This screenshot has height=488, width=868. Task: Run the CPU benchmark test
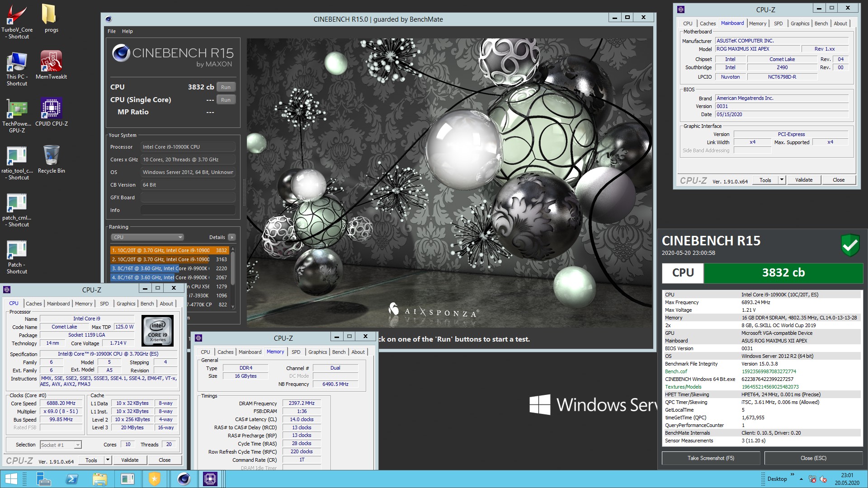(x=226, y=87)
